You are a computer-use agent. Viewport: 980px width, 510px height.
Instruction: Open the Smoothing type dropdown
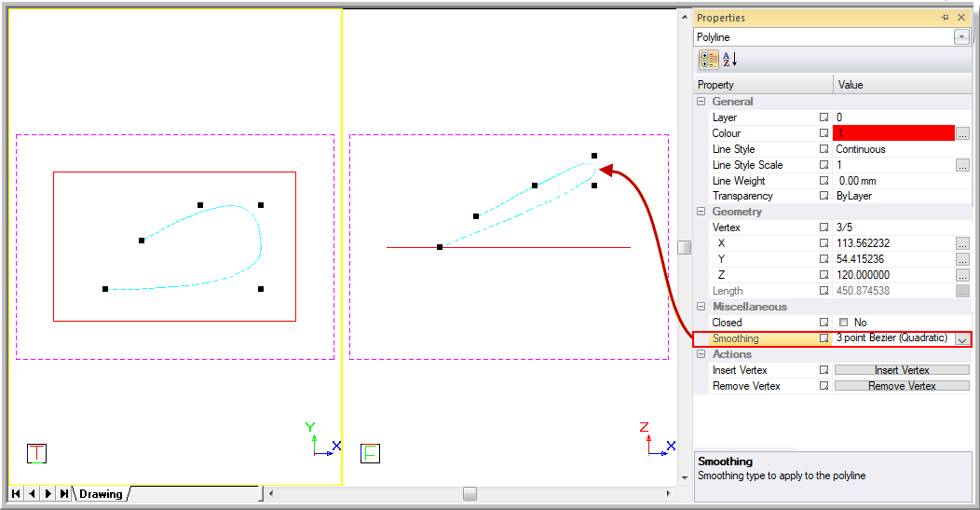pyautogui.click(x=961, y=339)
